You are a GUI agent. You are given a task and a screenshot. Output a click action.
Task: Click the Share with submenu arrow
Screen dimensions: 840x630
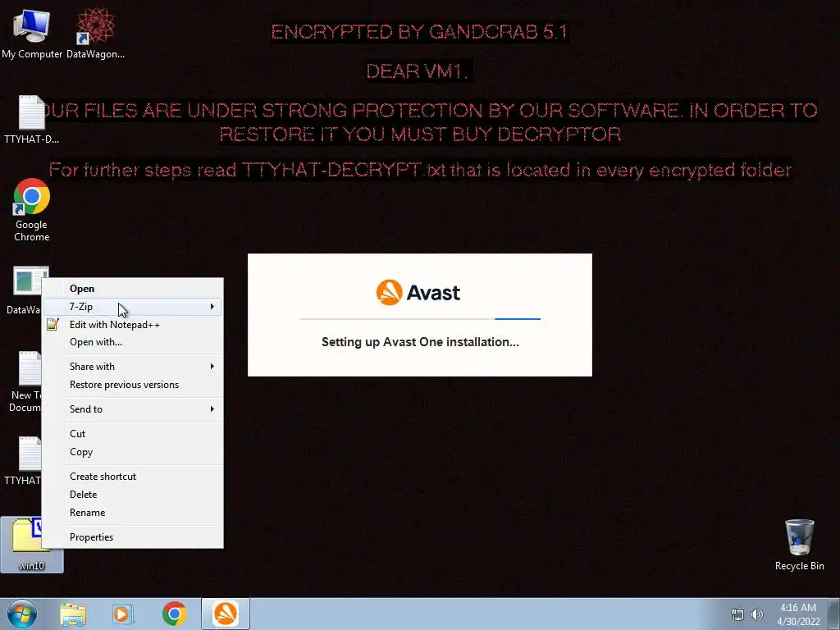coord(212,367)
